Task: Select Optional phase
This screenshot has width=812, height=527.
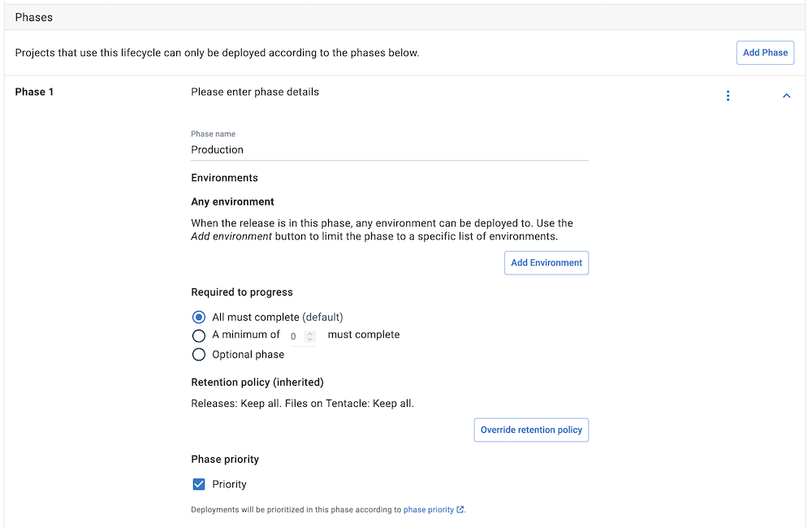Action: click(199, 355)
